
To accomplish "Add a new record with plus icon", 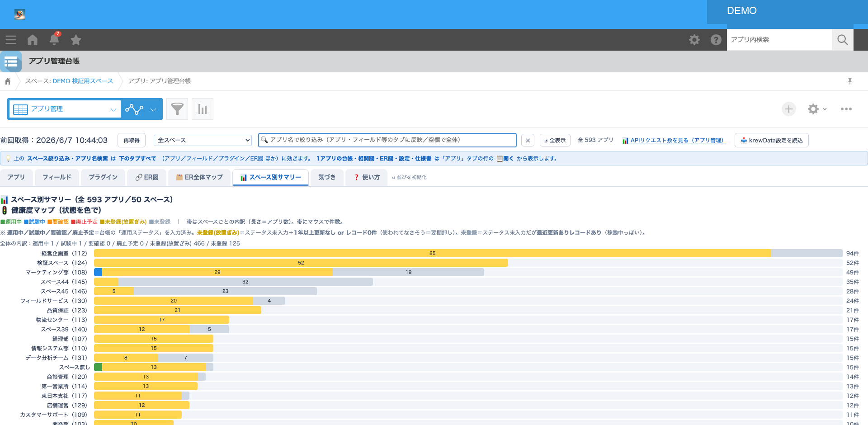I will (789, 109).
